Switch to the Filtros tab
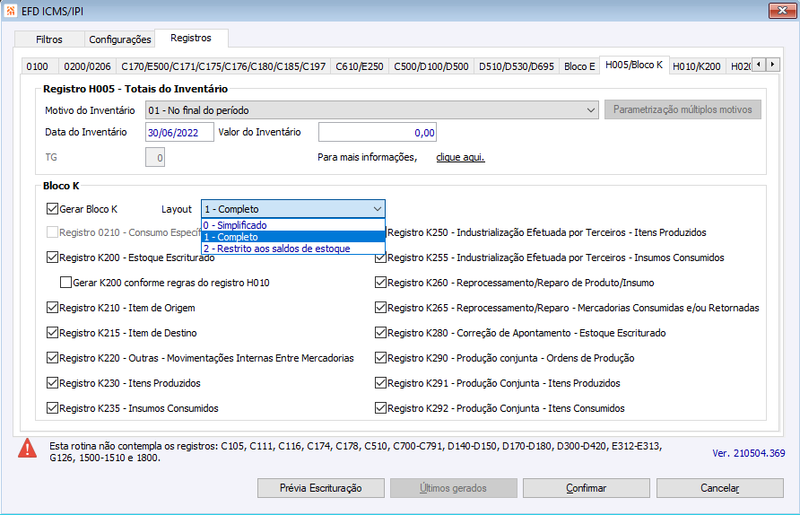The width and height of the screenshot is (800, 515). (49, 39)
